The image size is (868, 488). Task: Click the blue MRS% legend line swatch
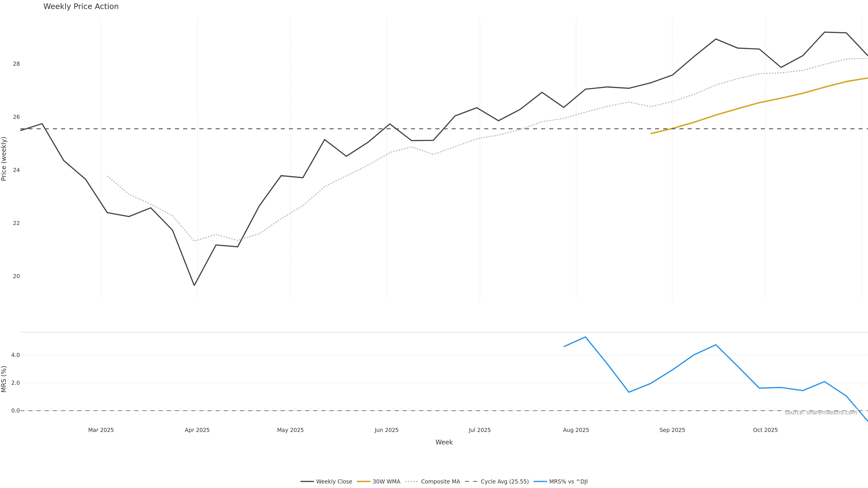pyautogui.click(x=540, y=482)
